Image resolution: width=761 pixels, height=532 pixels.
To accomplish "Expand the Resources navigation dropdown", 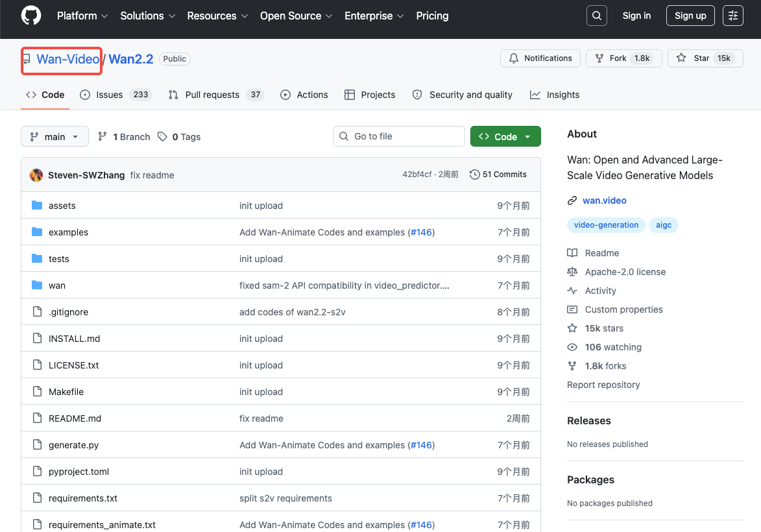I will pyautogui.click(x=217, y=16).
